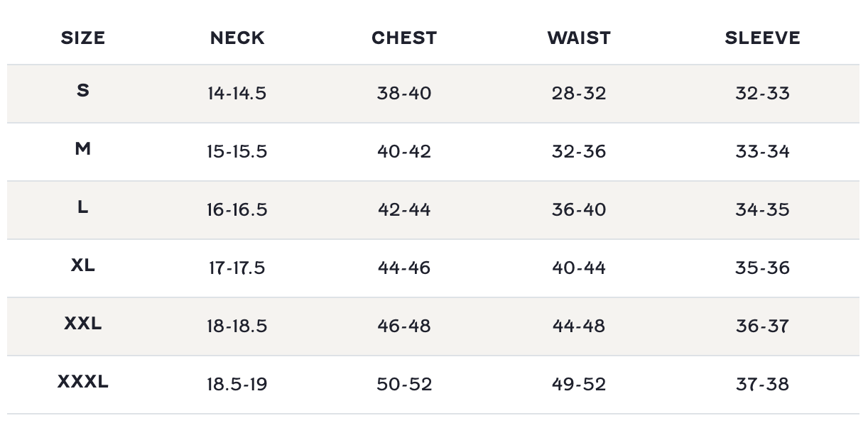Click the SIZE column header

point(83,38)
